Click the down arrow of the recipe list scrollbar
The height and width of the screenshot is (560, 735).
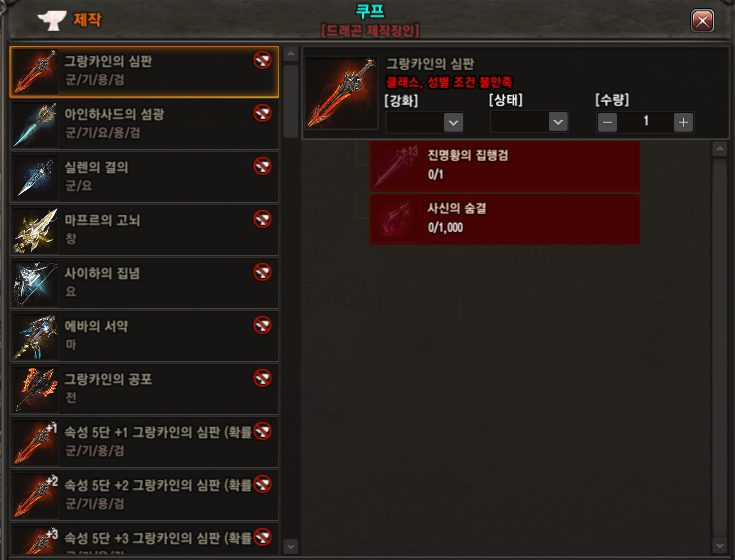(291, 546)
